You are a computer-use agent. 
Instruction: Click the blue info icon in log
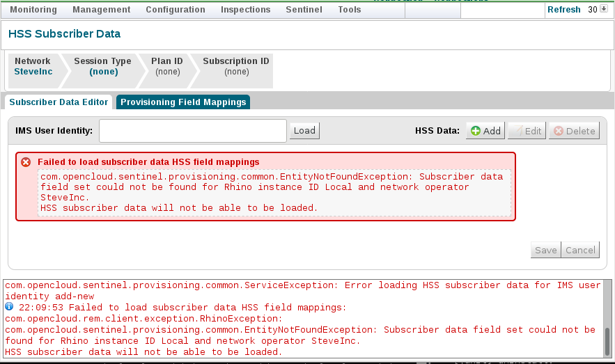coord(9,306)
